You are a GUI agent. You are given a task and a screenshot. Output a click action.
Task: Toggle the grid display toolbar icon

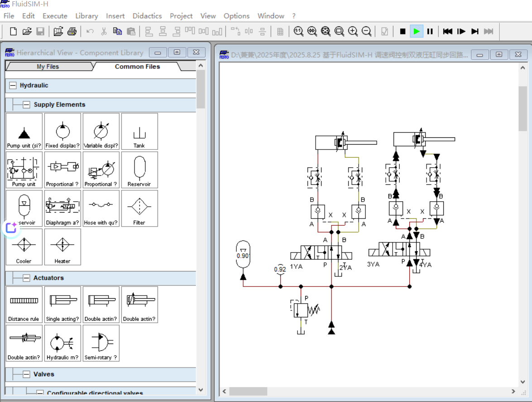[280, 31]
